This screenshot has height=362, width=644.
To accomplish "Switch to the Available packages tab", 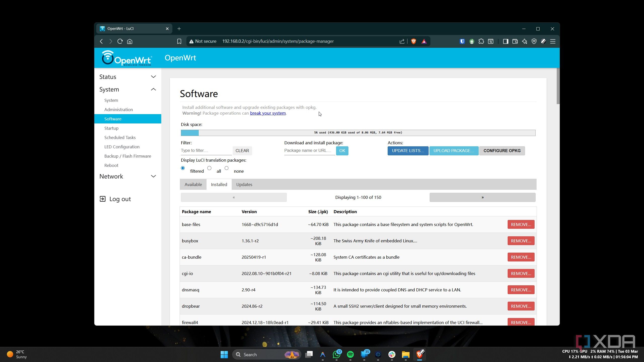I will pyautogui.click(x=193, y=184).
